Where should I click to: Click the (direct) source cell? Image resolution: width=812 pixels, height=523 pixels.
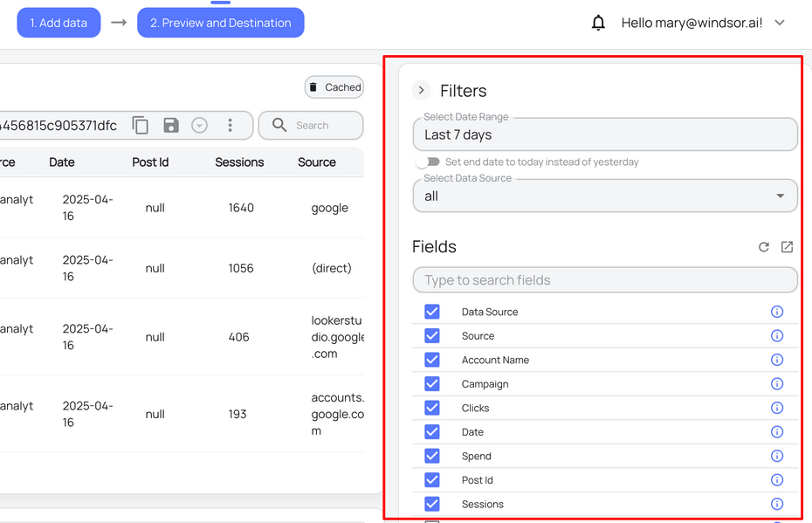click(332, 268)
